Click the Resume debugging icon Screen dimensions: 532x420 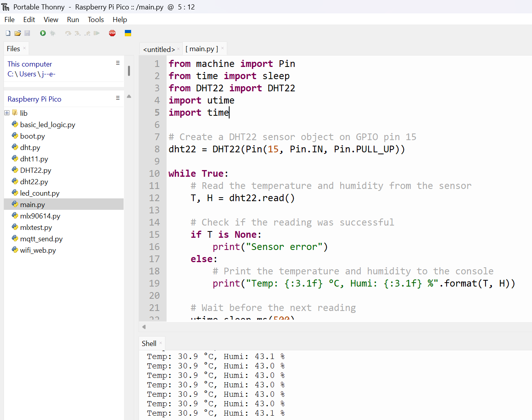click(x=96, y=33)
